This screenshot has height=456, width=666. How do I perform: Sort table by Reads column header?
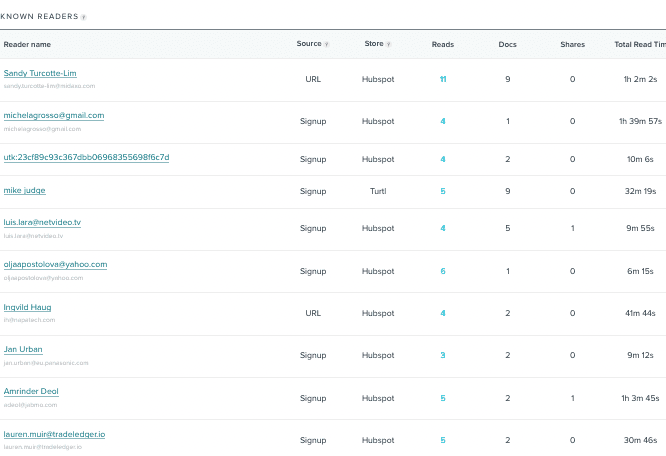(x=442, y=44)
